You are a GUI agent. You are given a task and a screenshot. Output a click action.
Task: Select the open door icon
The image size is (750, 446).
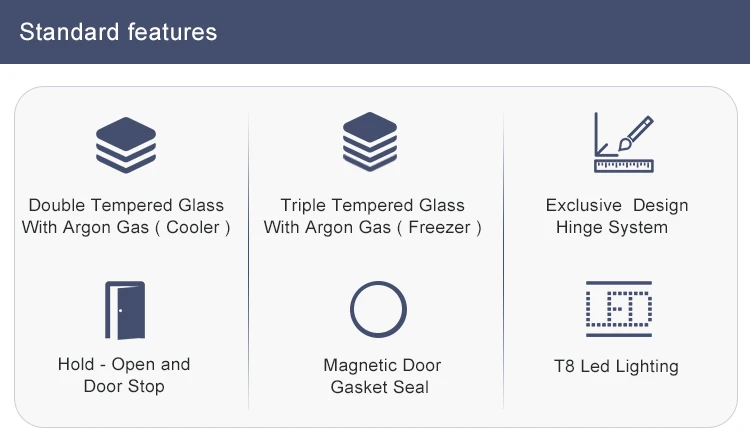click(125, 310)
